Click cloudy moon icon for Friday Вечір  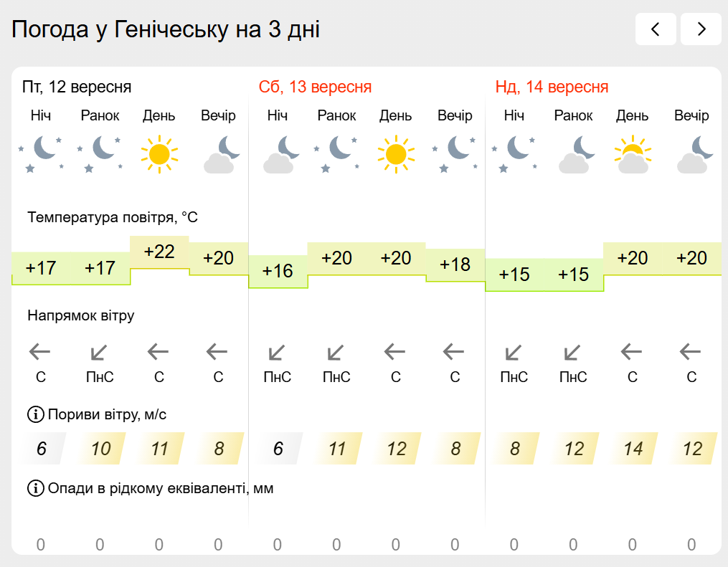pos(222,154)
